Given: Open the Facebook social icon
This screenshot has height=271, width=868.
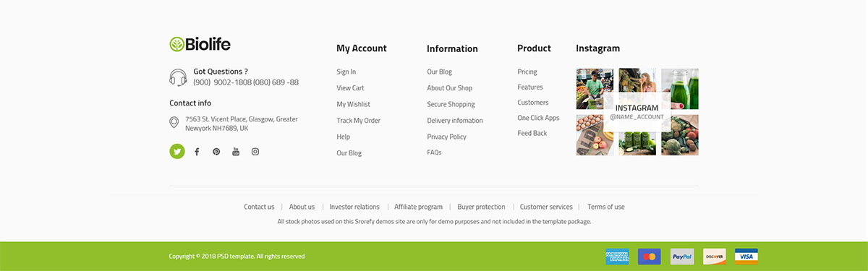Looking at the screenshot, I should pyautogui.click(x=197, y=152).
